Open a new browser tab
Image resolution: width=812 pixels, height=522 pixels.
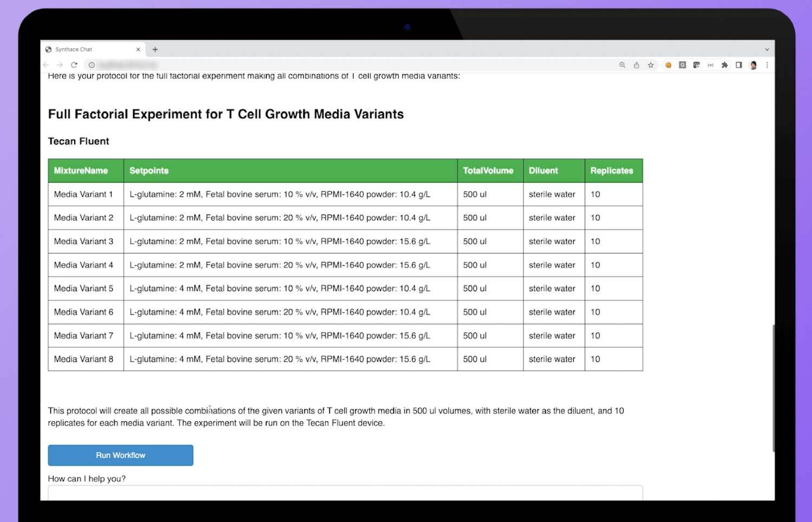tap(155, 49)
